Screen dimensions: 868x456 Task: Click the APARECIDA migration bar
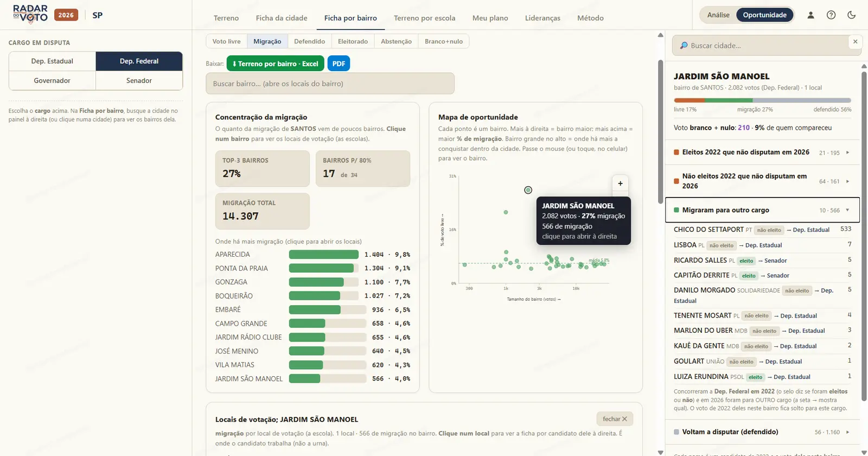(x=324, y=255)
